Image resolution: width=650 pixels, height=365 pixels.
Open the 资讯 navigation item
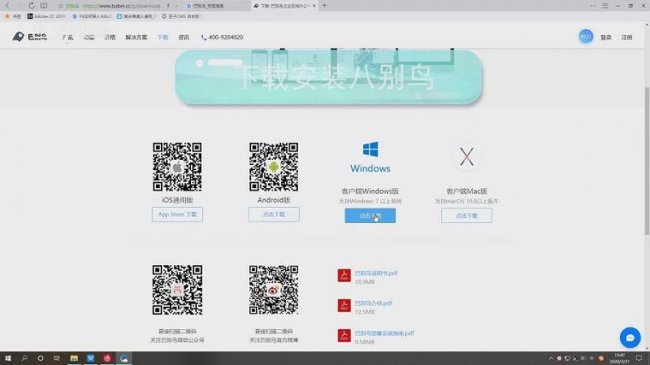[x=184, y=37]
